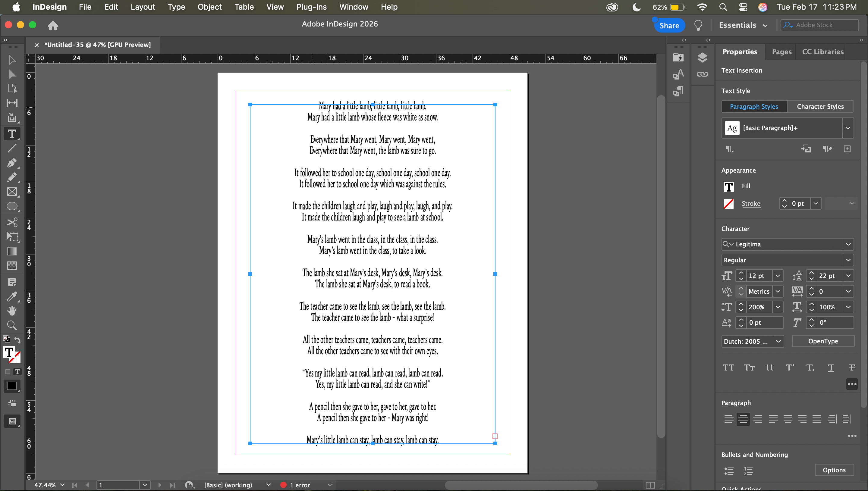
Task: Set paragraph alignment to Align Left
Action: click(728, 419)
